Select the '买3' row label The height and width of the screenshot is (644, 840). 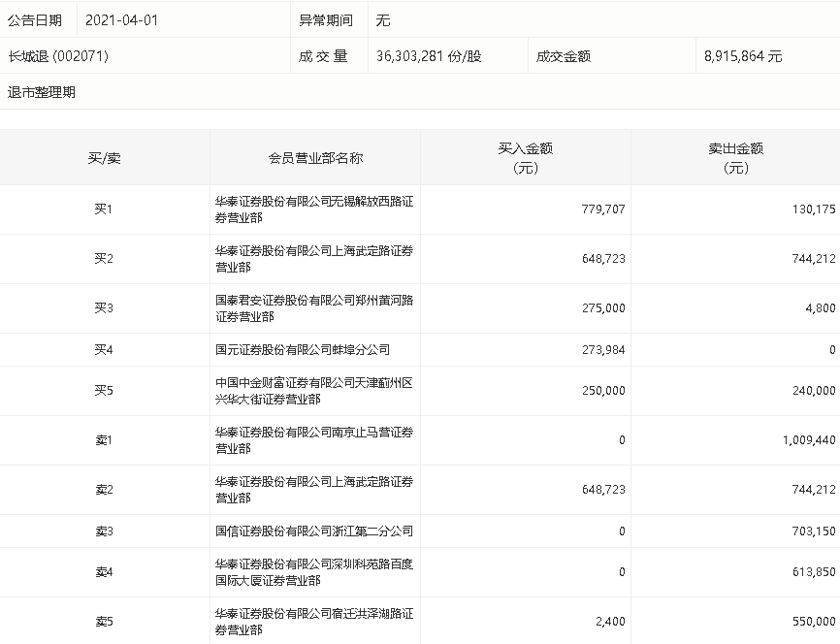click(x=104, y=308)
